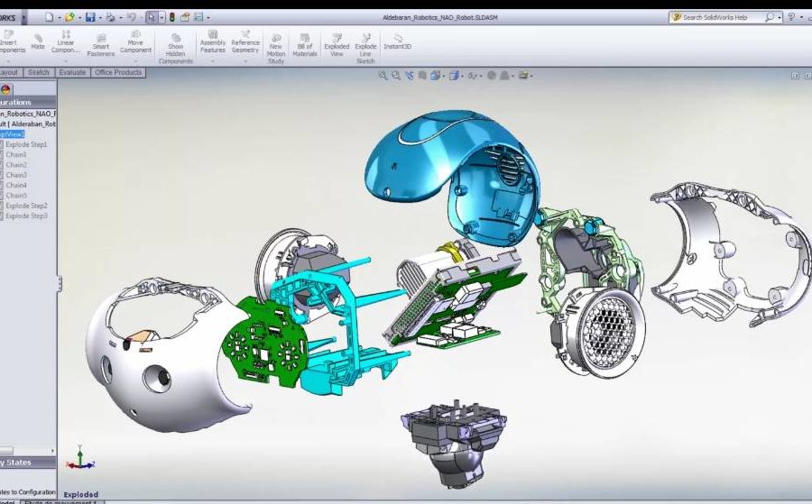
Task: Click Smart Fasteners tool
Action: tap(101, 46)
